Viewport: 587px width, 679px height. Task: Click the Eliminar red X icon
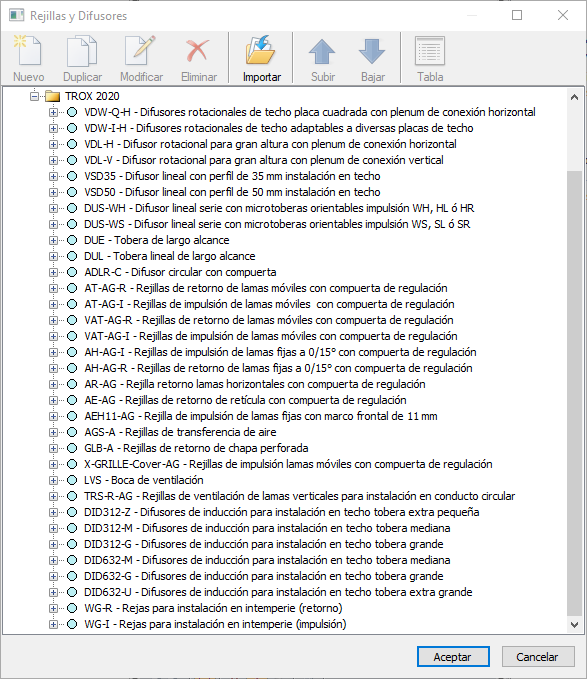[x=198, y=51]
